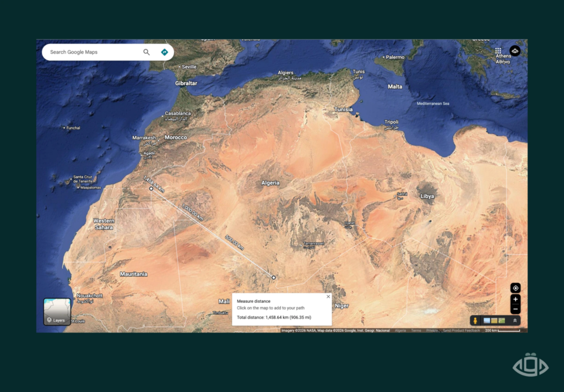Click the Seville city label
This screenshot has height=392, width=564.
tap(189, 67)
